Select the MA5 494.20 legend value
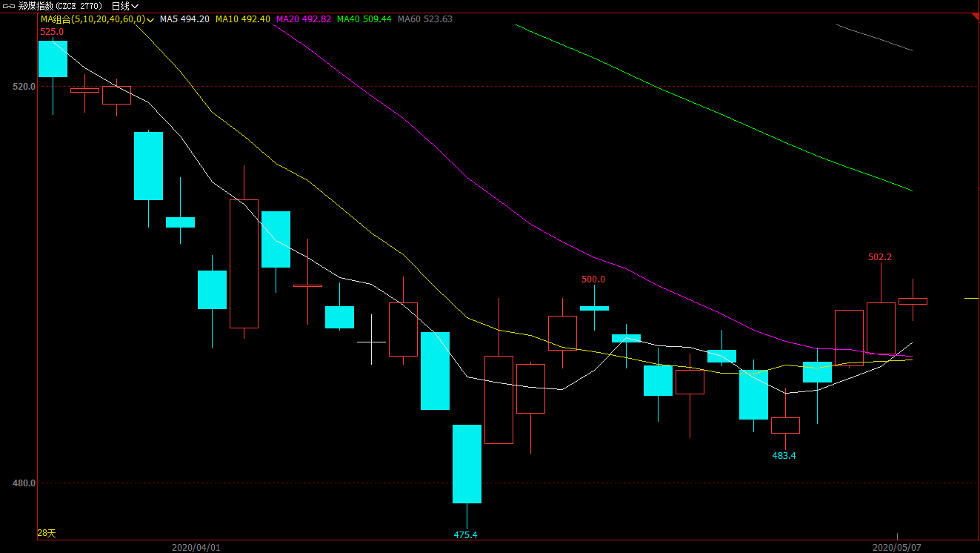 184,19
